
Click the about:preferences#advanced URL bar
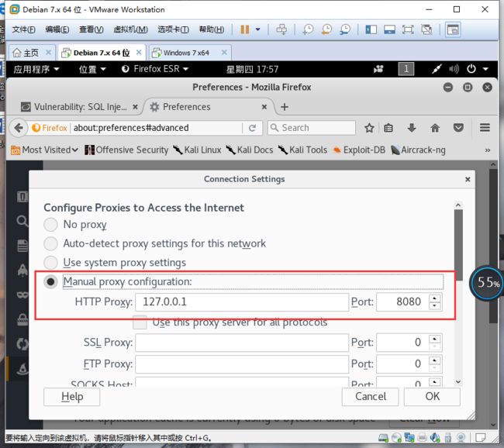point(157,128)
